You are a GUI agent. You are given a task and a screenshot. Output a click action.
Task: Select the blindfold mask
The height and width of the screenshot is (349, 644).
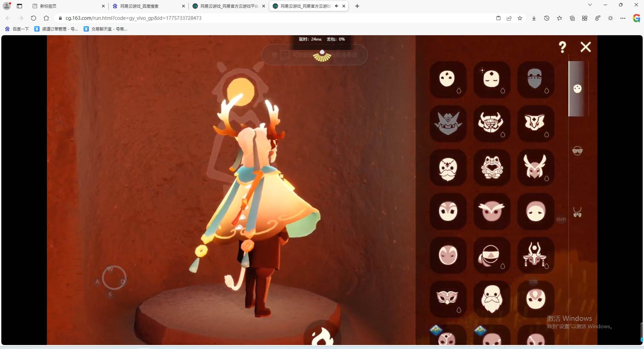tap(491, 255)
